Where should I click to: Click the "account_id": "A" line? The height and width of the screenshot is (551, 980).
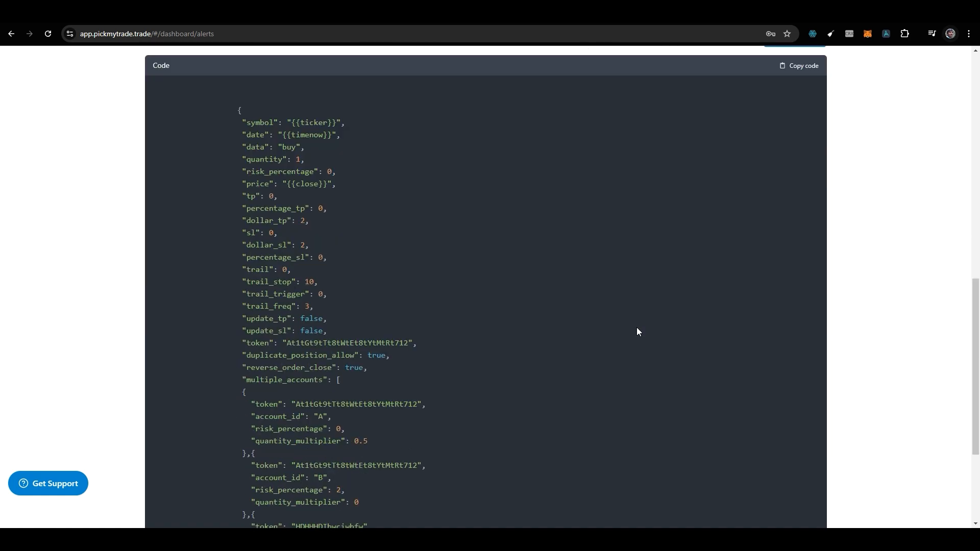pos(291,417)
